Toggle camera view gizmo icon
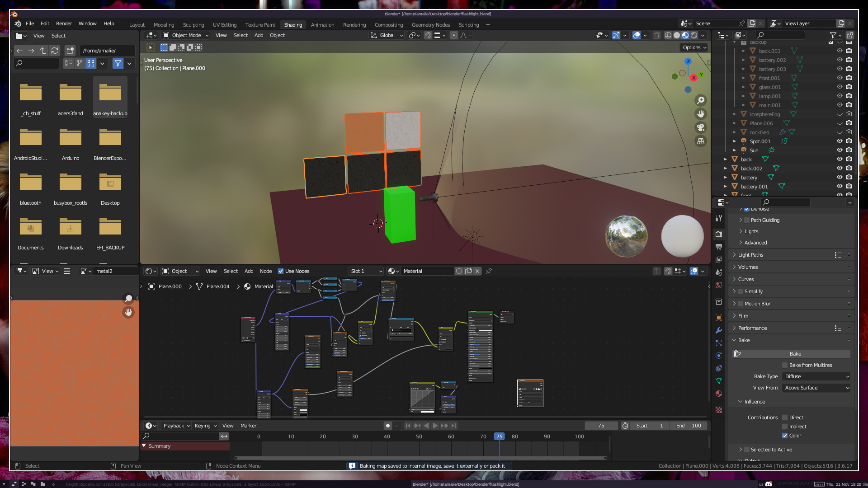This screenshot has width=868, height=488. [700, 127]
